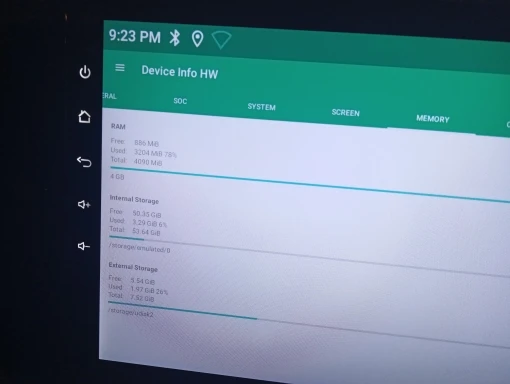Tap the power button icon

[85, 72]
